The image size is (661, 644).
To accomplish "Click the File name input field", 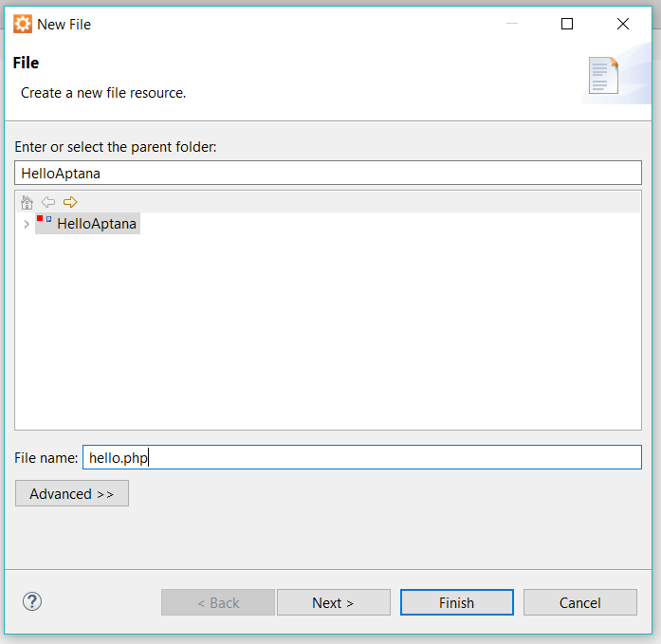I will 362,457.
